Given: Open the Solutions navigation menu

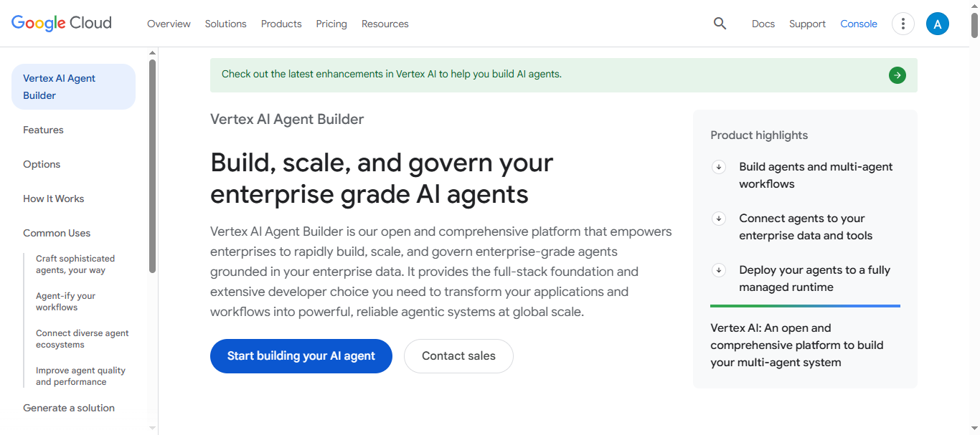Looking at the screenshot, I should click(x=225, y=24).
